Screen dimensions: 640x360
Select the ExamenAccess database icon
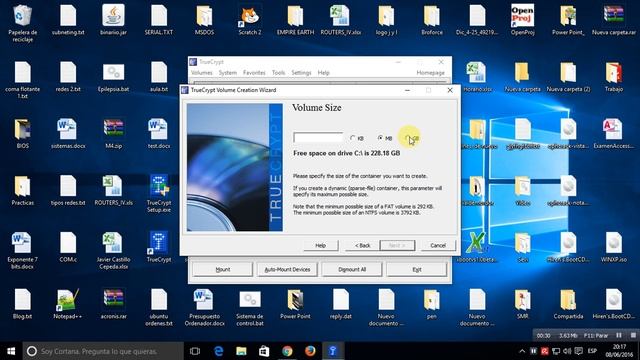(x=614, y=133)
